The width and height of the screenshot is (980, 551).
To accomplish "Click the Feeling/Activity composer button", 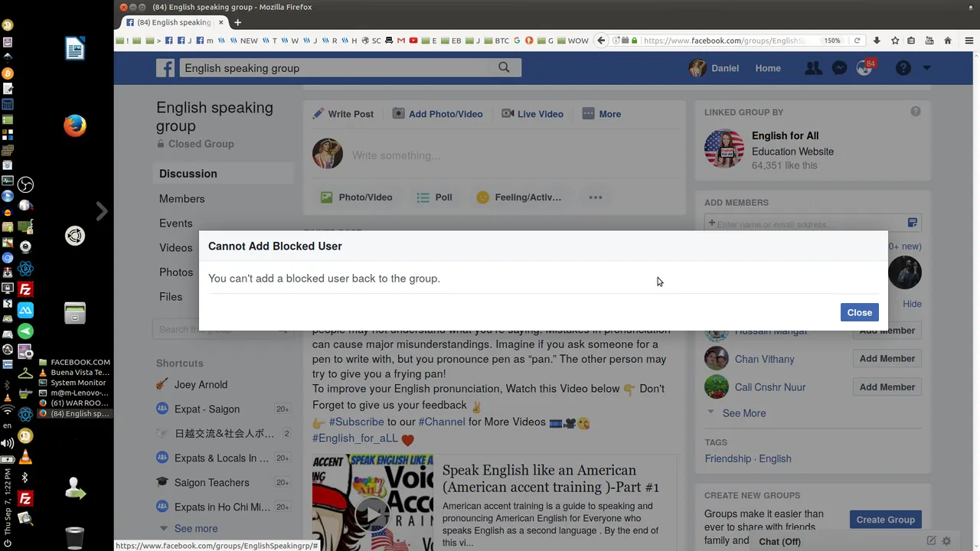I will tap(519, 197).
